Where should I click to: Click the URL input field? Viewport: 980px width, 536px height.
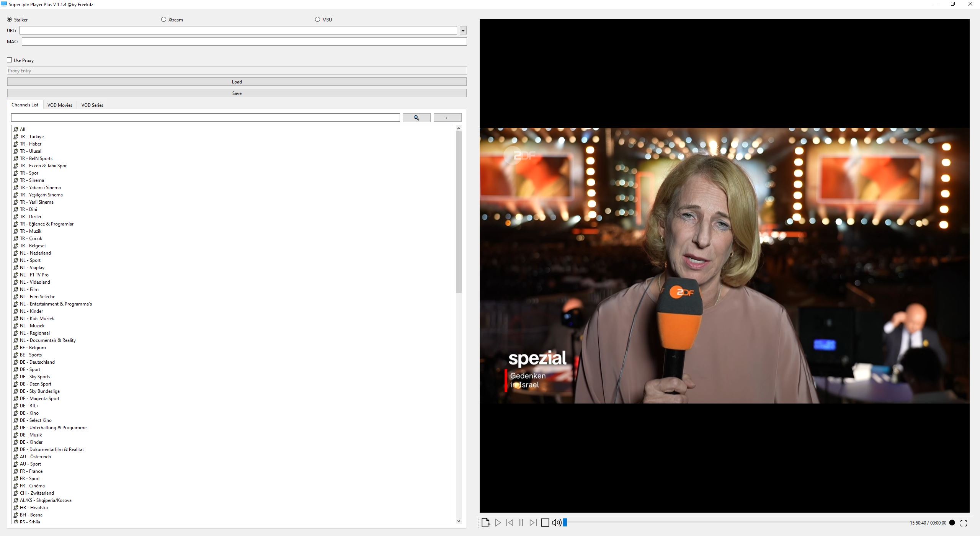point(238,30)
